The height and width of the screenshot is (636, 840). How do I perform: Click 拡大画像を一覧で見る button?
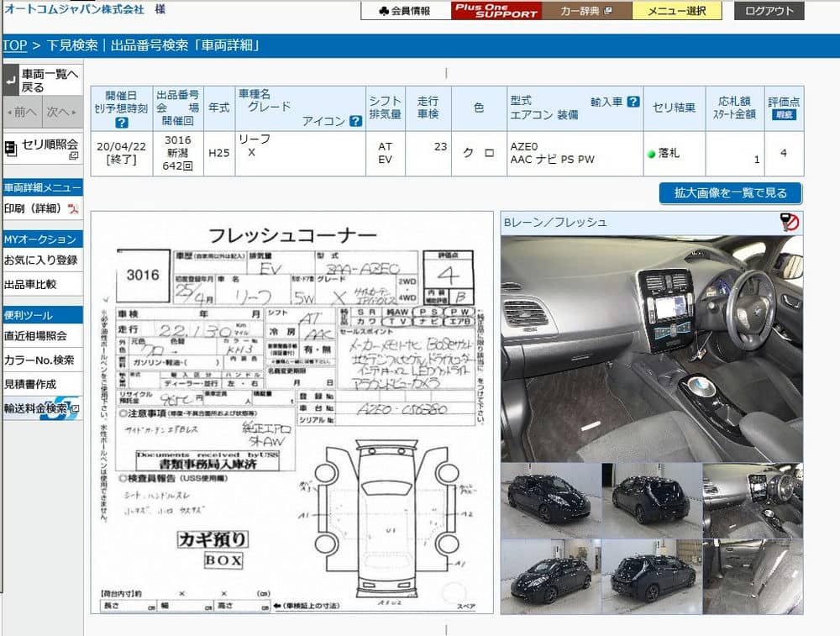click(730, 193)
